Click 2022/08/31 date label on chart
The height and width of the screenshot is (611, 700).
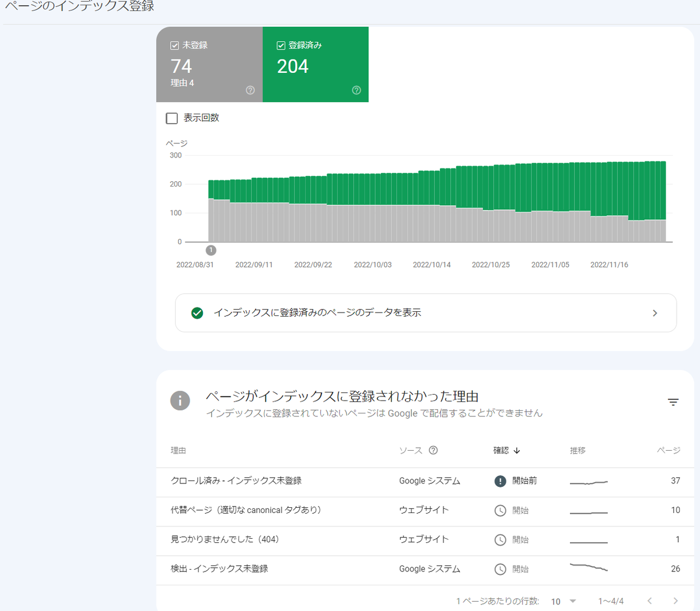tap(195, 265)
